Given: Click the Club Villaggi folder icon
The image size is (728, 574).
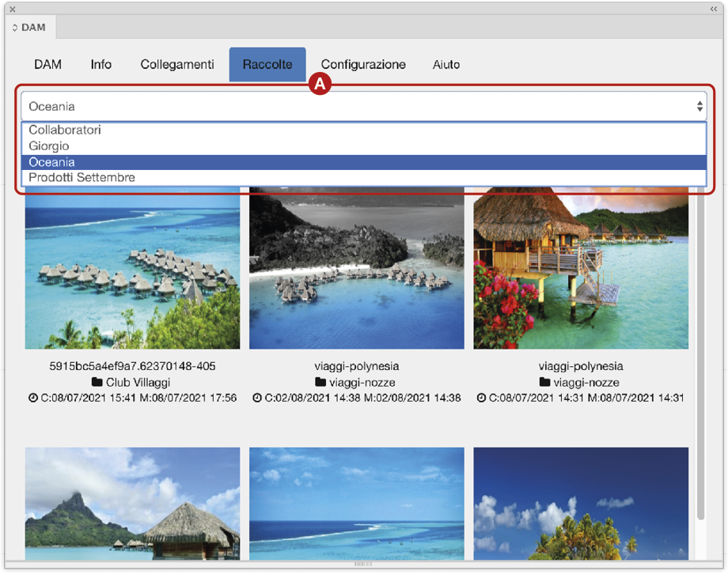Looking at the screenshot, I should pyautogui.click(x=97, y=383).
